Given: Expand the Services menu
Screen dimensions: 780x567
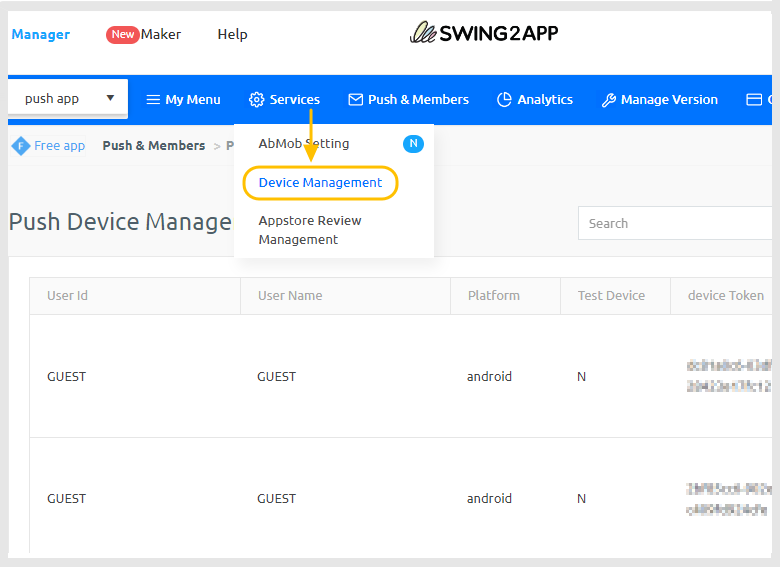Looking at the screenshot, I should [285, 99].
